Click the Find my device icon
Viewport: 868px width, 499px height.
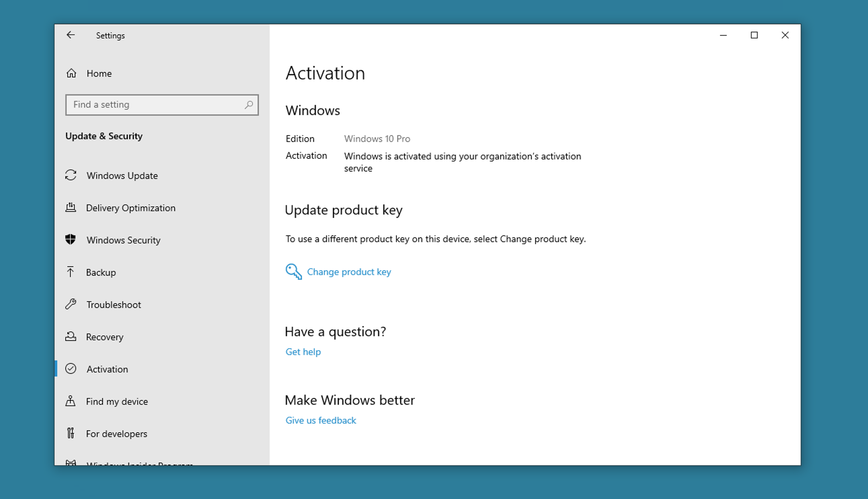(x=71, y=401)
